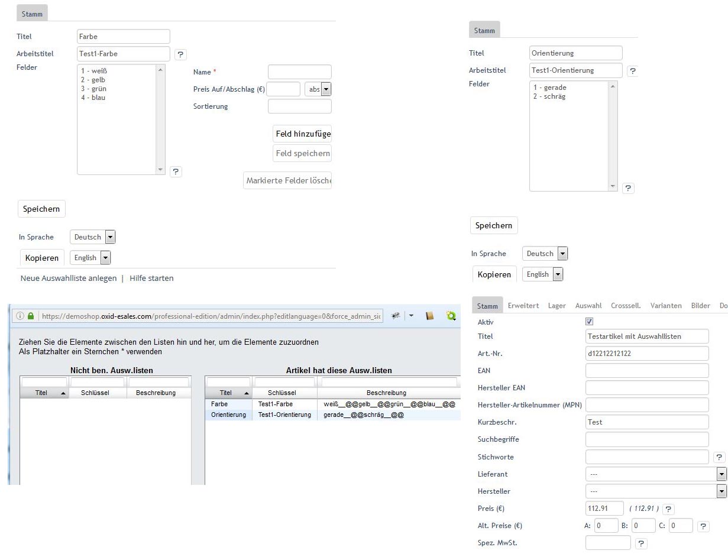Open the Hilfe starten link
The height and width of the screenshot is (560, 728).
(x=151, y=278)
